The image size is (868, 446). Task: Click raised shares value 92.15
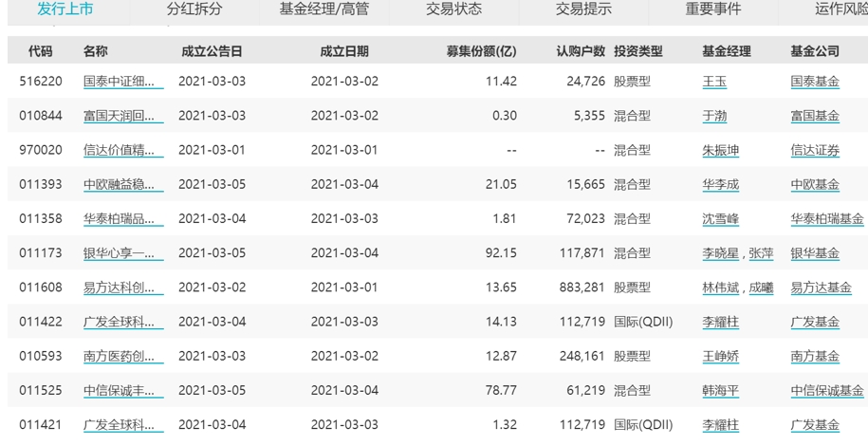pyautogui.click(x=501, y=253)
